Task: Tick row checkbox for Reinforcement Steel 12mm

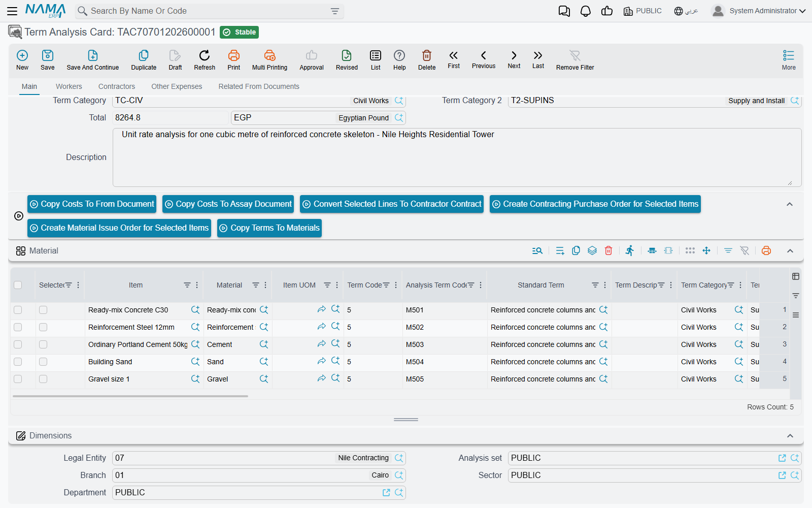Action: click(x=18, y=327)
